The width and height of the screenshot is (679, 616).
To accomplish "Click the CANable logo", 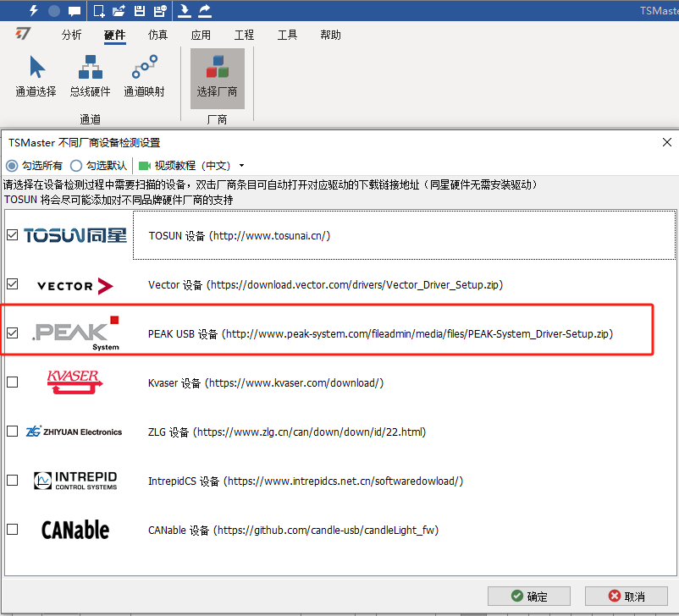I will pos(75,530).
